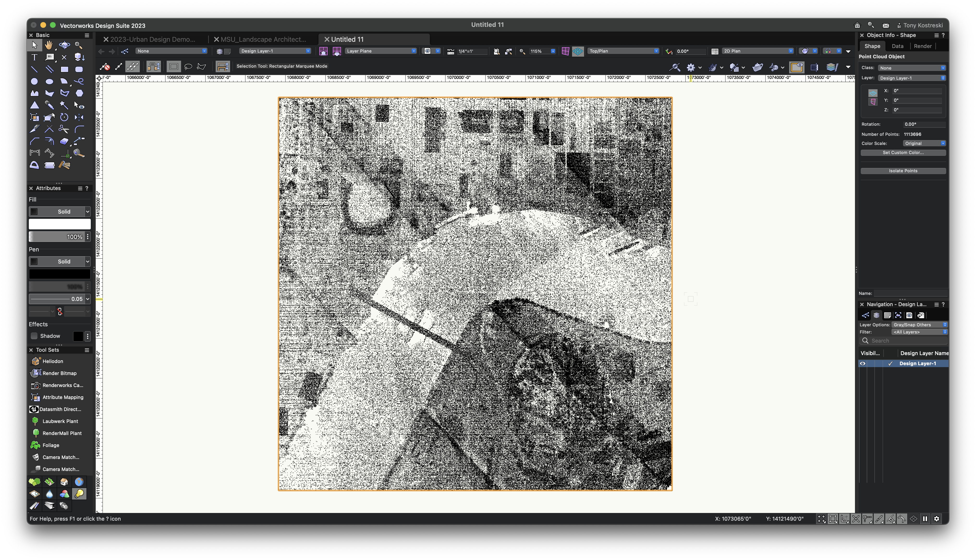Click the Isolate Points button
Image resolution: width=976 pixels, height=560 pixels.
click(903, 171)
